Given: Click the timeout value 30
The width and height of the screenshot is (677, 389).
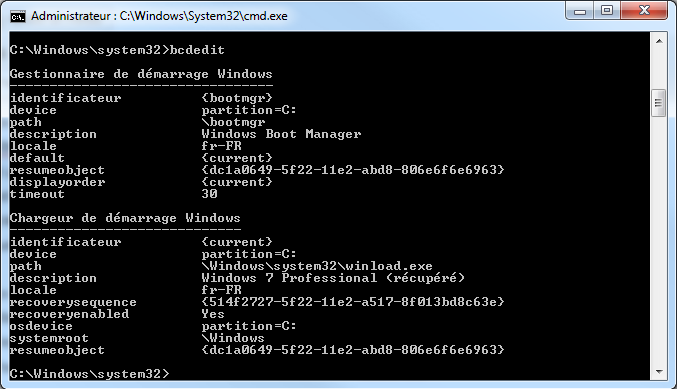Looking at the screenshot, I should 209,194.
